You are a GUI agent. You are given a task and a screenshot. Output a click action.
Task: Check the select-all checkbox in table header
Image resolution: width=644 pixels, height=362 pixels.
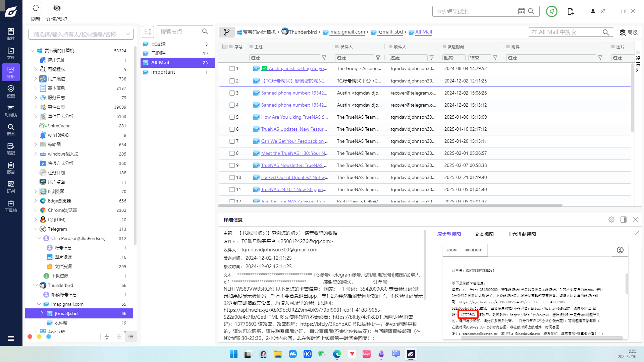225,47
